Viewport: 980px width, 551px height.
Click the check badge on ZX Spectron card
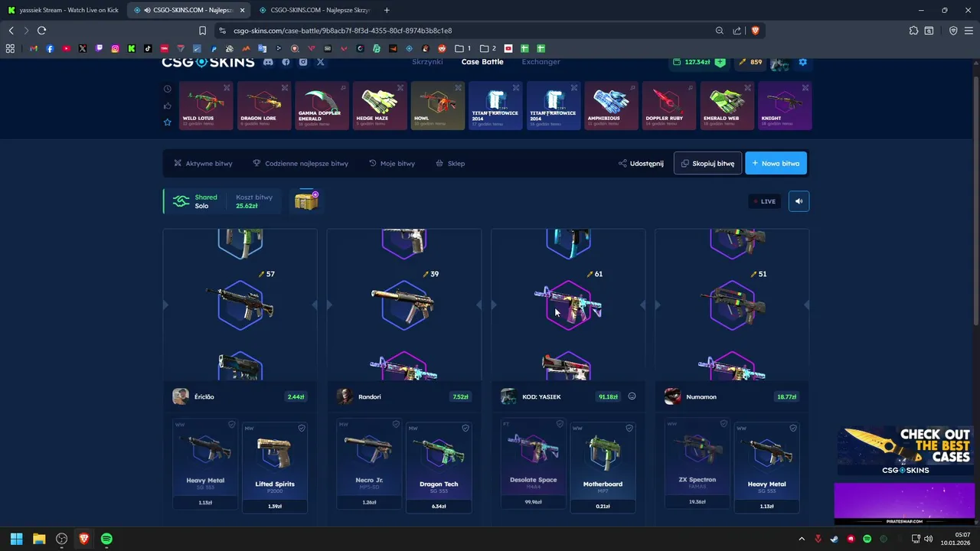[724, 424]
